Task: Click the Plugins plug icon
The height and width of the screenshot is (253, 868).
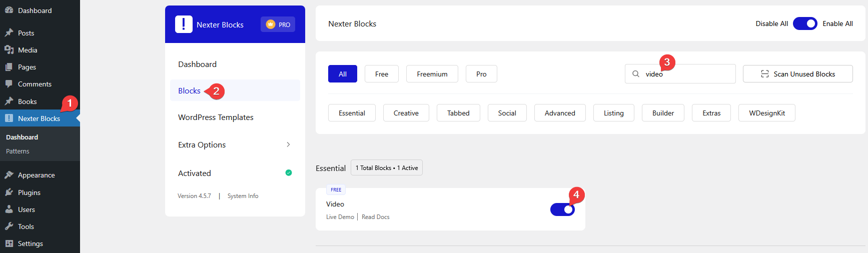Action: coord(9,192)
